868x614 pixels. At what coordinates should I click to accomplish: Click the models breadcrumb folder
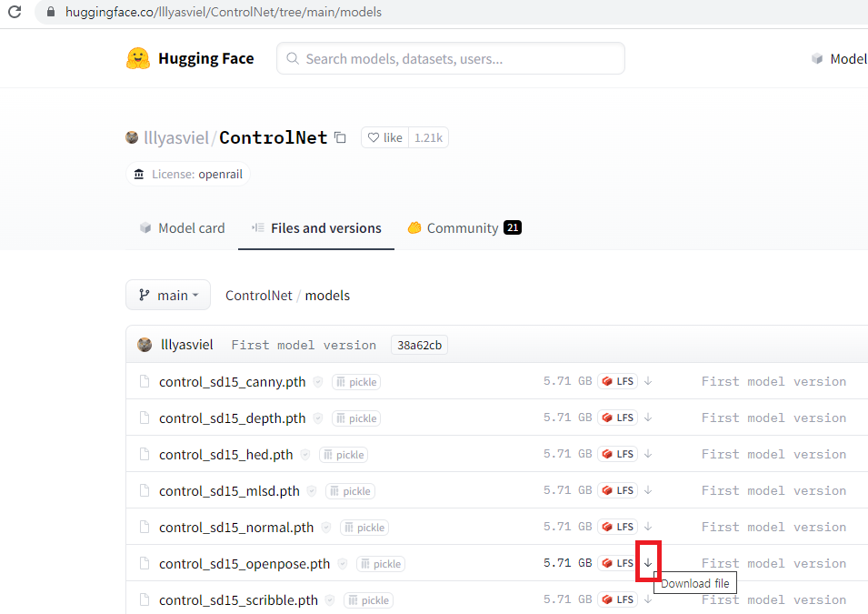coord(327,296)
